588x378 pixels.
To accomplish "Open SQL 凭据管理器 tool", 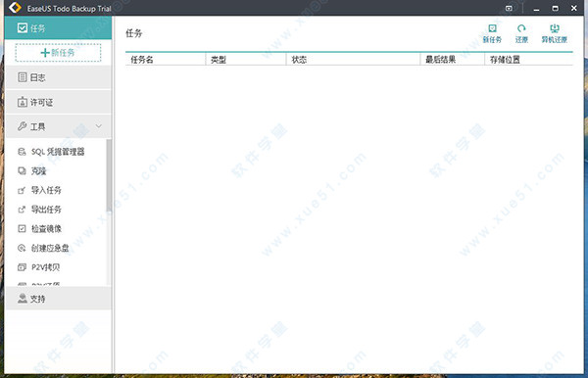I will [51, 152].
